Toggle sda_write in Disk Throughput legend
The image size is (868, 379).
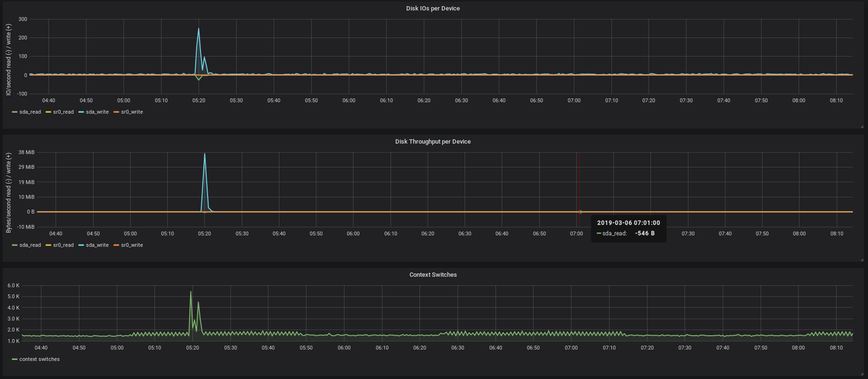click(x=97, y=245)
